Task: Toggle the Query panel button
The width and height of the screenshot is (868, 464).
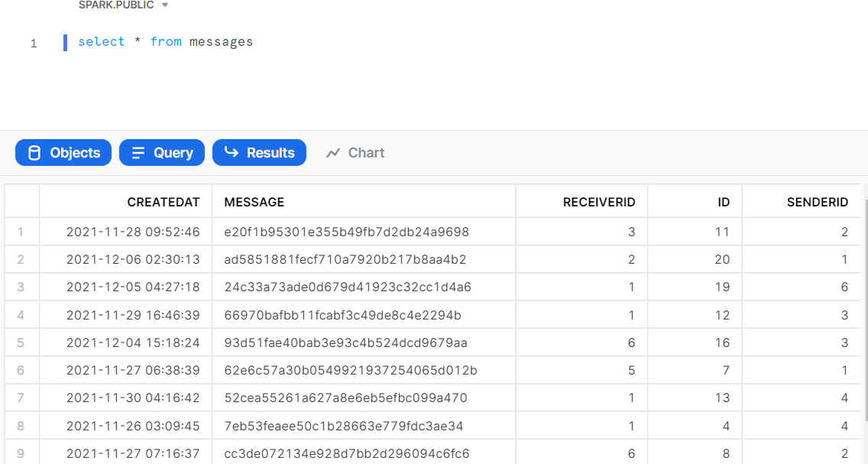Action: tap(162, 153)
